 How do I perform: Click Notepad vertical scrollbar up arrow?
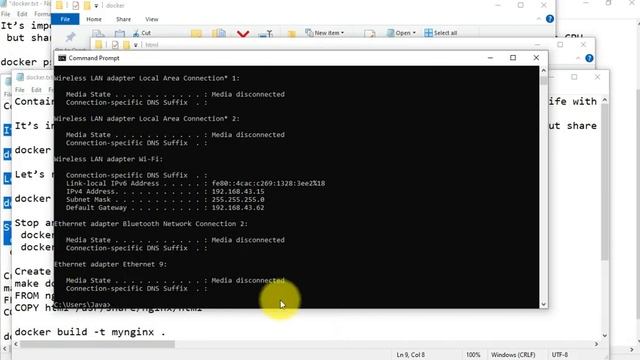click(x=604, y=100)
